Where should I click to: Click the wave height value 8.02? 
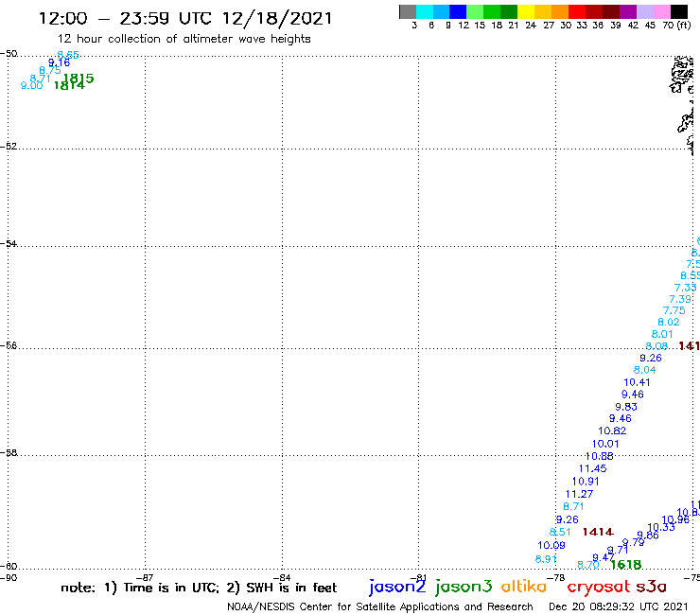pyautogui.click(x=668, y=322)
